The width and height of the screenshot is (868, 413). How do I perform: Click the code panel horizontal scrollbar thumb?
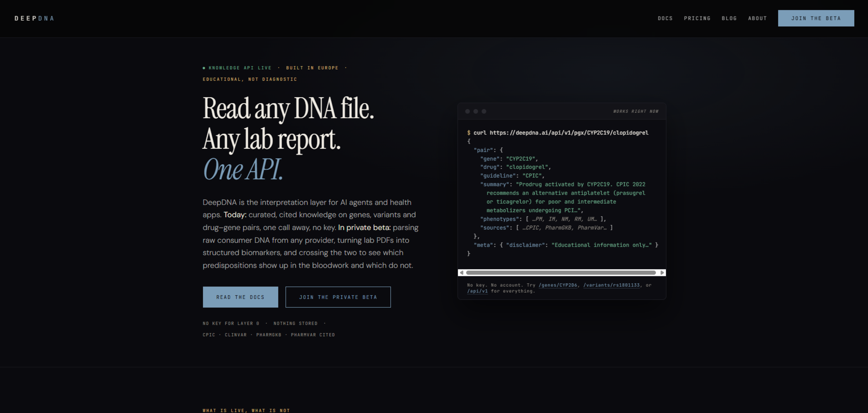click(x=561, y=272)
